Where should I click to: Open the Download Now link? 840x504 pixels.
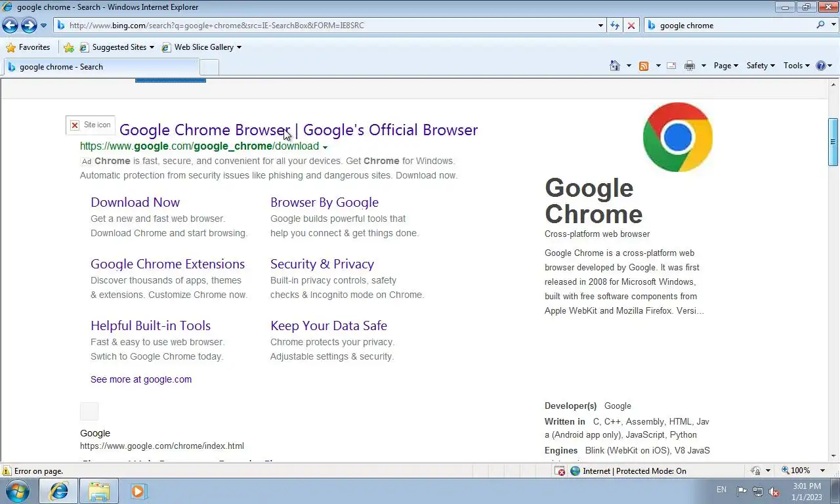[x=135, y=202]
